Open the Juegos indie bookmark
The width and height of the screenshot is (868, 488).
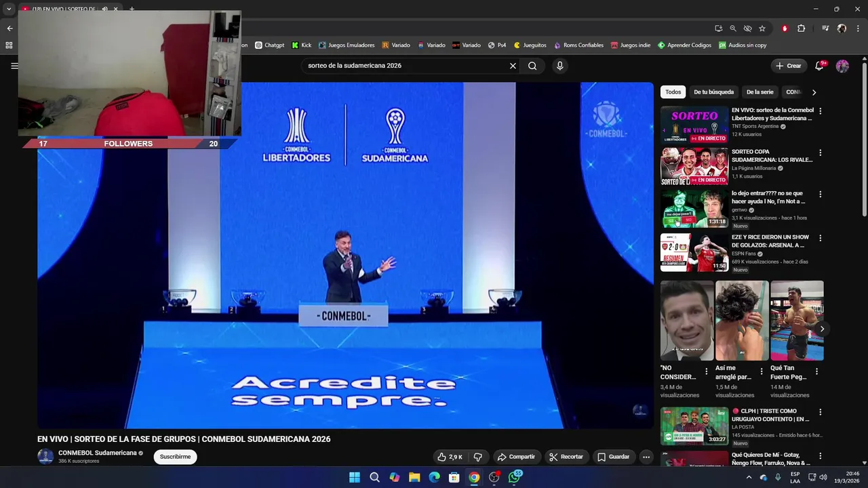click(x=631, y=45)
